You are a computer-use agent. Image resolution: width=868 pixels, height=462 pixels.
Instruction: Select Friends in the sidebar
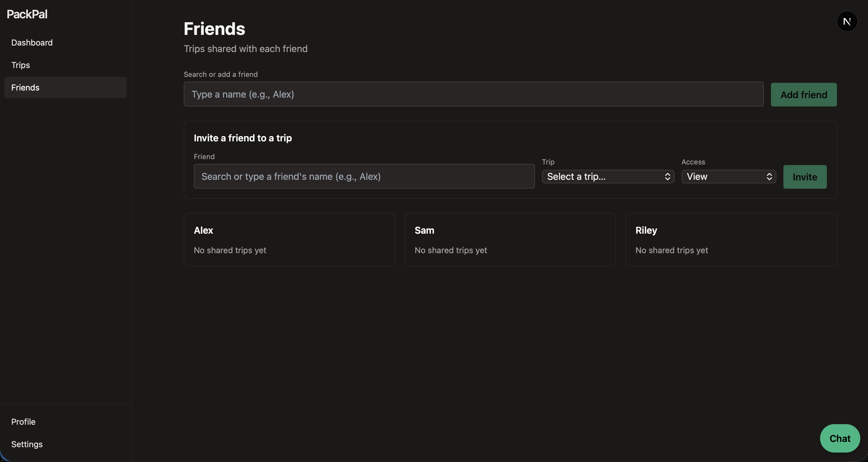[x=25, y=88]
